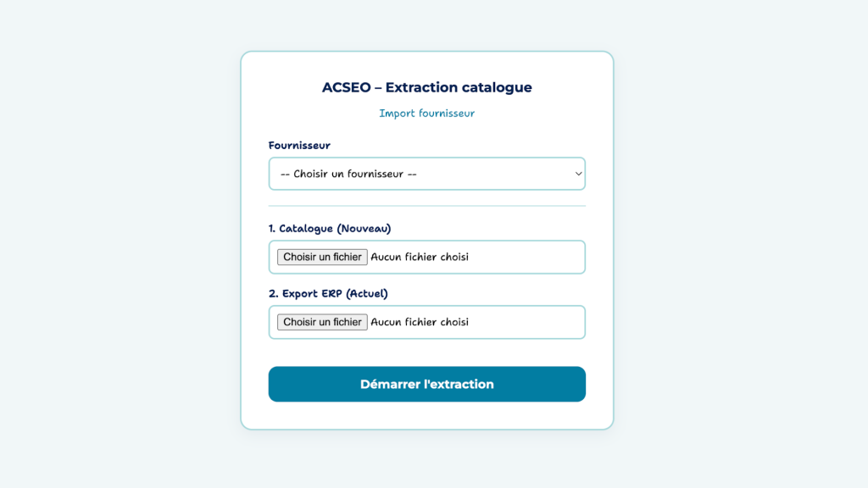Click 'Aucun fichier choisi' in the Export ERP field
This screenshot has width=868, height=488.
420,322
